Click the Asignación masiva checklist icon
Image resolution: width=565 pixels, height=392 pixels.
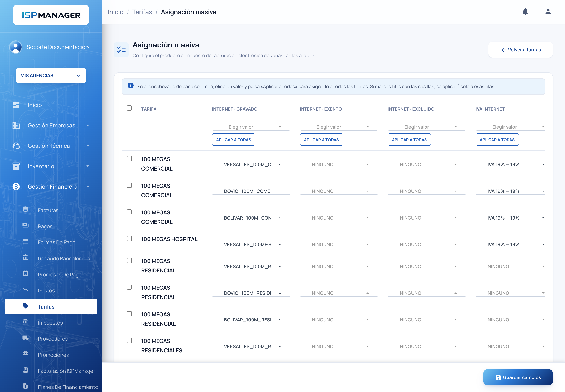(x=121, y=50)
